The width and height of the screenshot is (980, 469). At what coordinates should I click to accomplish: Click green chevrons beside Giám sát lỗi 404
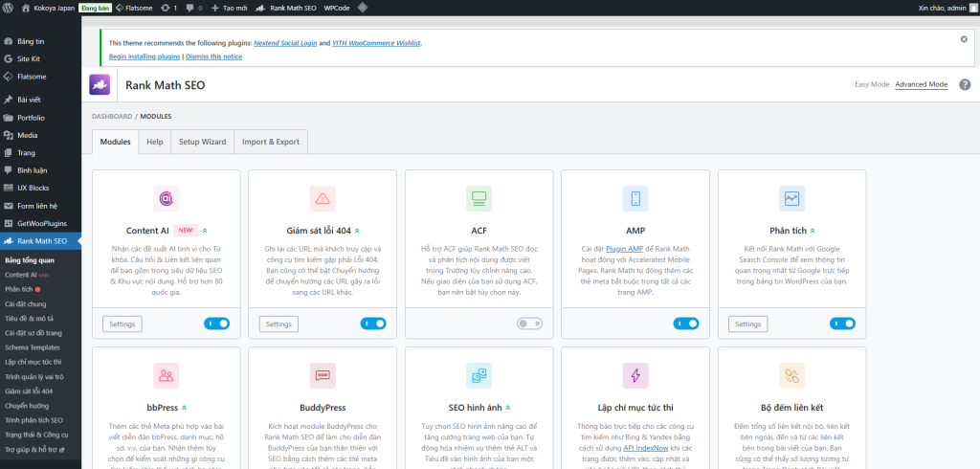point(358,231)
